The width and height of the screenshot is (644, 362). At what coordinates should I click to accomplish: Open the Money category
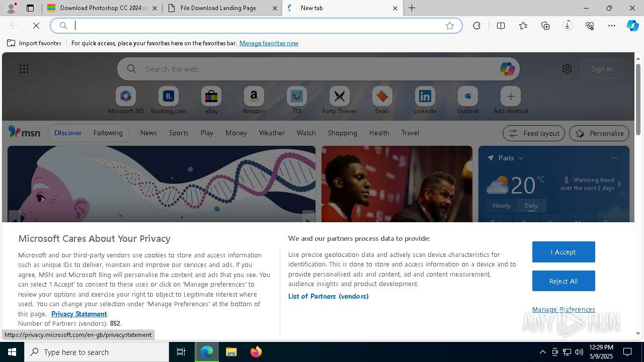tap(236, 133)
